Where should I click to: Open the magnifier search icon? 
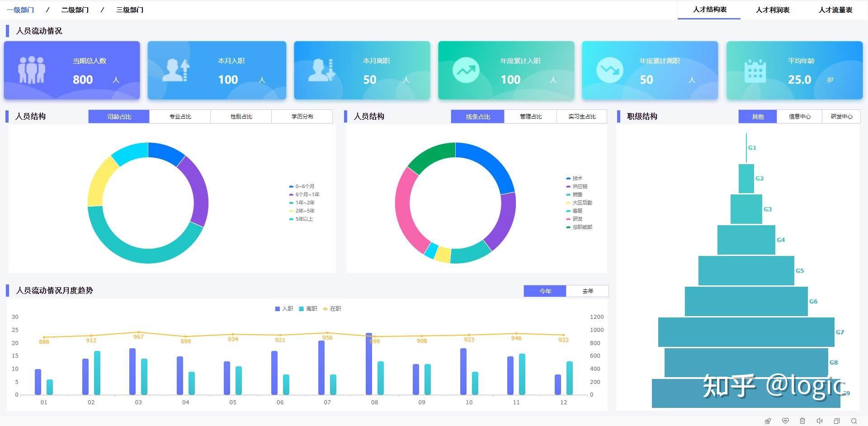coord(854,421)
